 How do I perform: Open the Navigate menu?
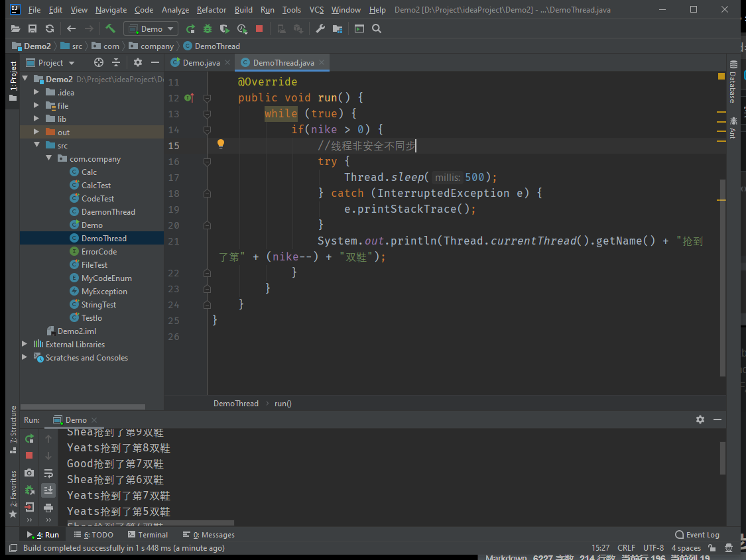[111, 10]
